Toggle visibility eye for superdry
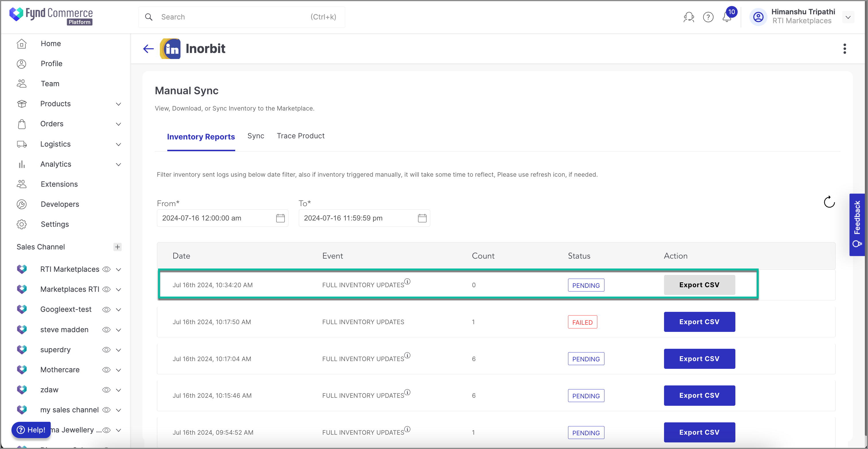The image size is (868, 449). pyautogui.click(x=106, y=350)
